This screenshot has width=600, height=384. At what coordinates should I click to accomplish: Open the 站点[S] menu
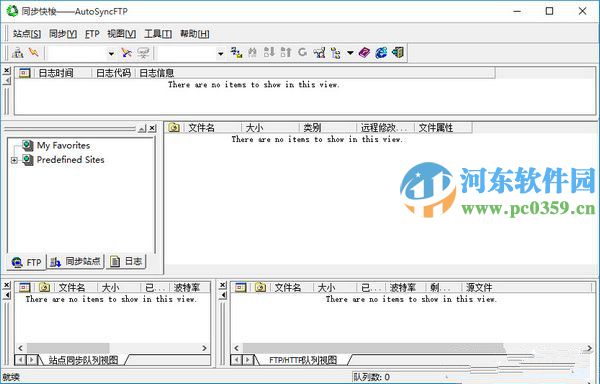click(x=27, y=34)
